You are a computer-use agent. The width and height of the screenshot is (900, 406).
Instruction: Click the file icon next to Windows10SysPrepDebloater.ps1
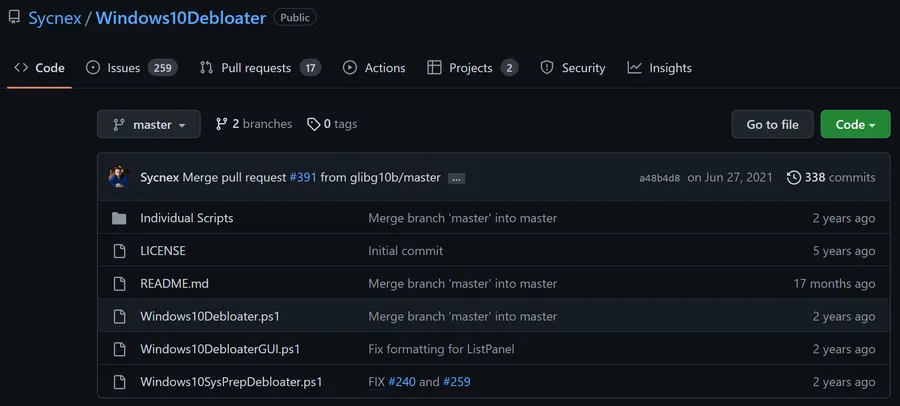(119, 382)
